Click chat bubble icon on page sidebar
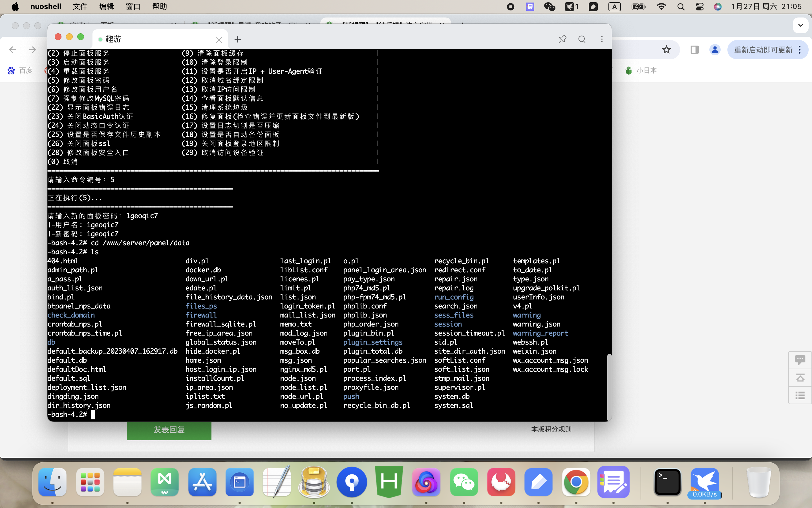The image size is (812, 508). (800, 360)
